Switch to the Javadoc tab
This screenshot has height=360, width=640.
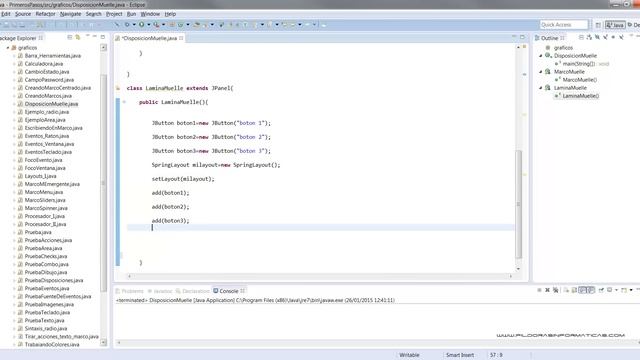point(160,291)
